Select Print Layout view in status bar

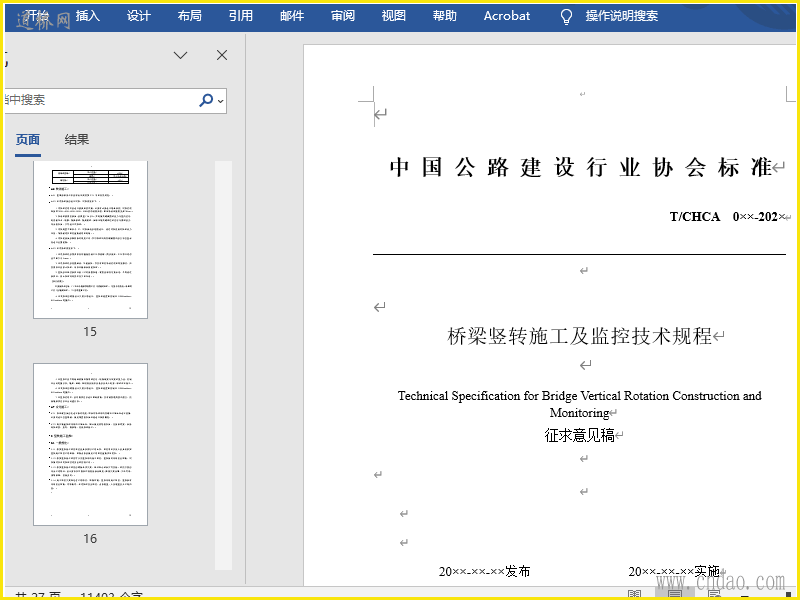point(675,594)
